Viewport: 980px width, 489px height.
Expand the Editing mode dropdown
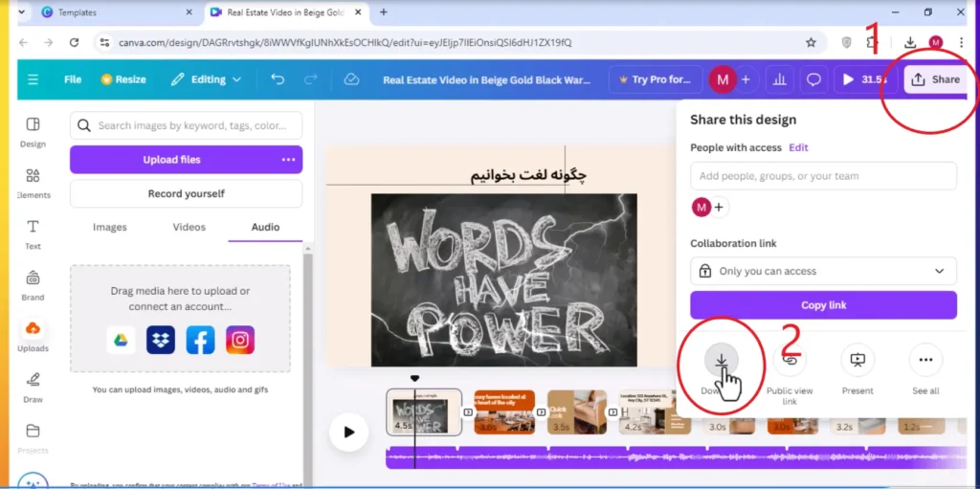tap(207, 79)
